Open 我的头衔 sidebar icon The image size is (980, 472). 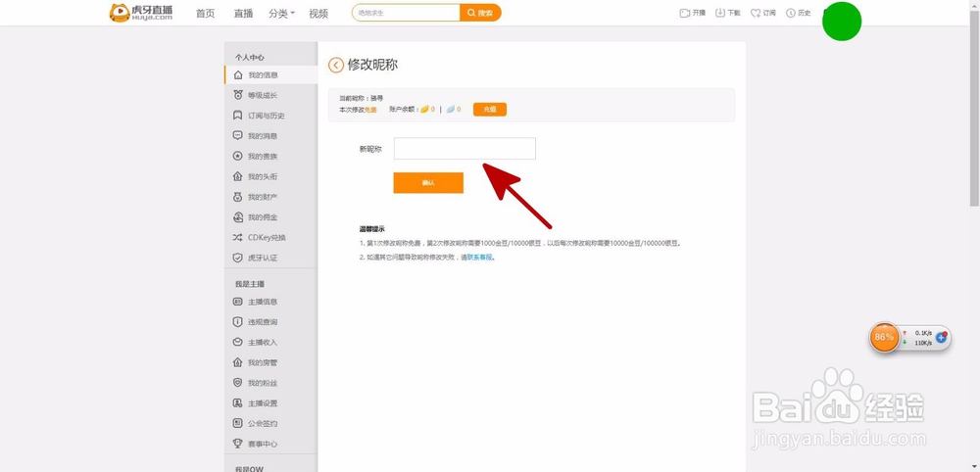pos(237,176)
